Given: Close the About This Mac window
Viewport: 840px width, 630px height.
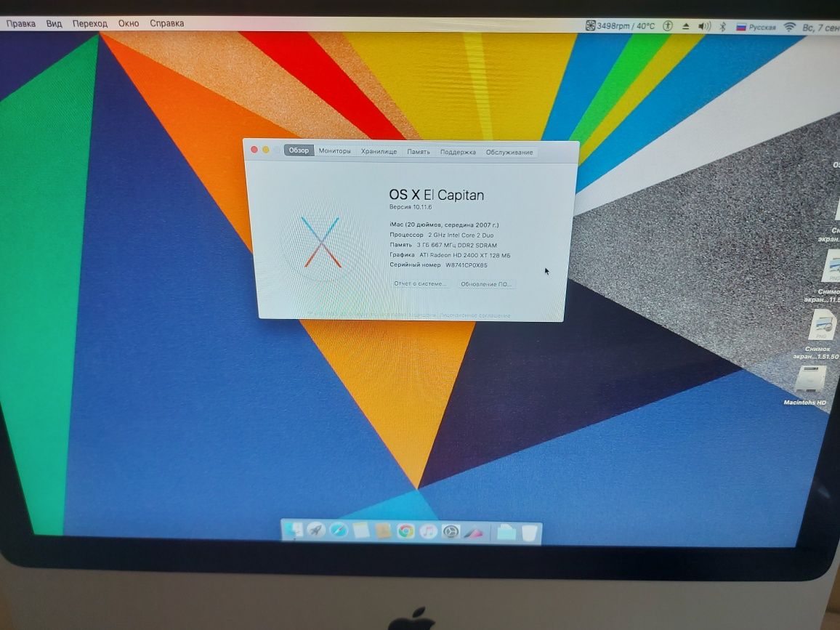Looking at the screenshot, I should pyautogui.click(x=254, y=150).
